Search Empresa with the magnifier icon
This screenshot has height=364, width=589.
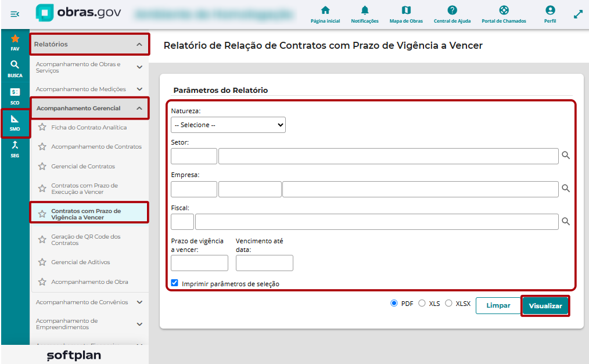click(x=566, y=188)
